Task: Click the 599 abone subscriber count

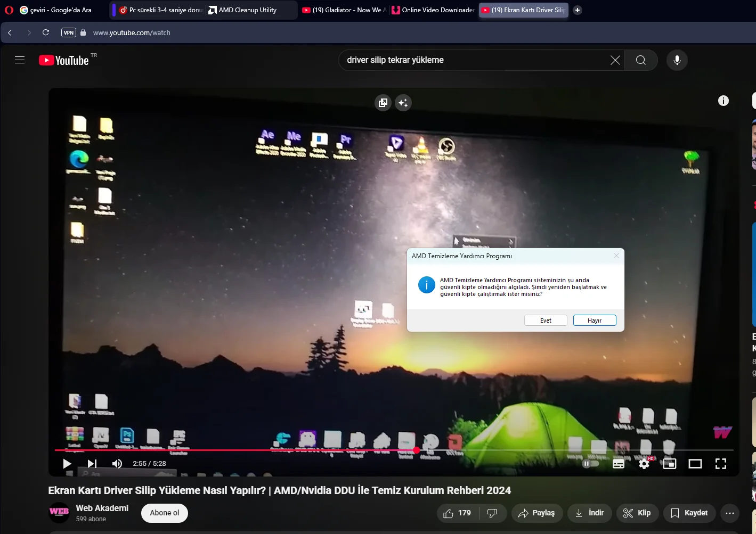Action: pyautogui.click(x=91, y=519)
